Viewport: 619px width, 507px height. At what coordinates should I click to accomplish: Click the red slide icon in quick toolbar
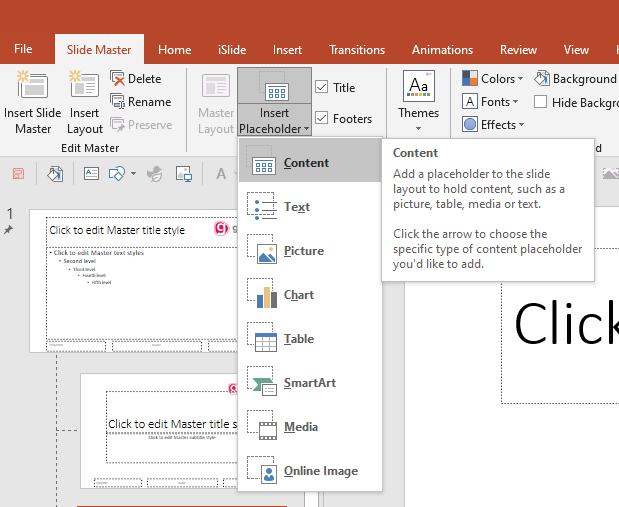click(x=18, y=173)
